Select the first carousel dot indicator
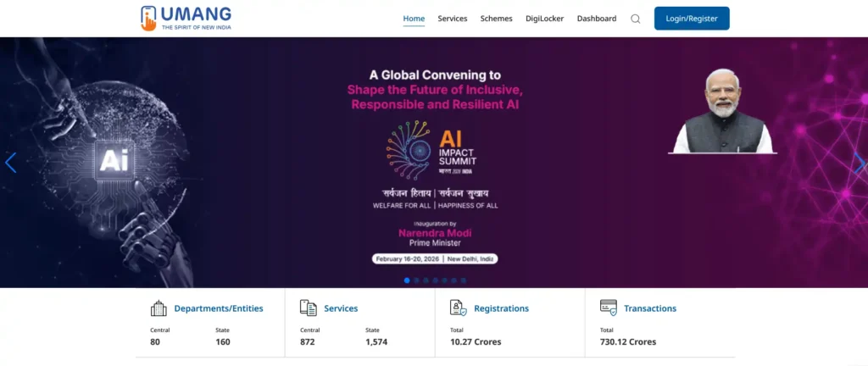The image size is (868, 366). click(407, 280)
